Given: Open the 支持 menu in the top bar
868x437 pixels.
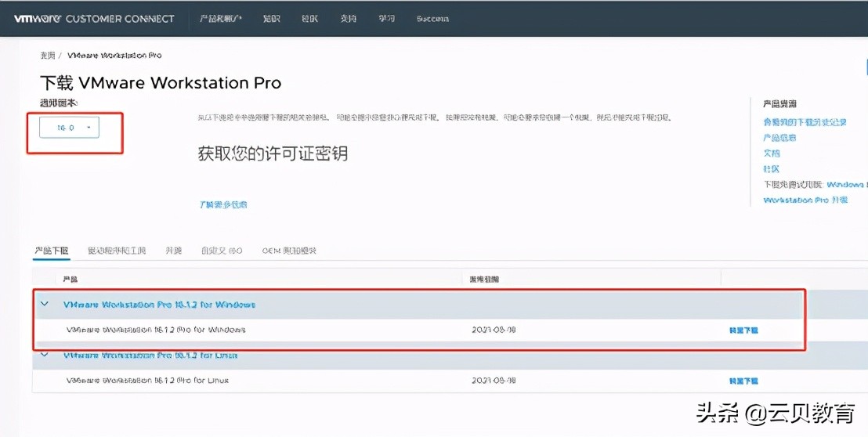Looking at the screenshot, I should click(x=348, y=18).
